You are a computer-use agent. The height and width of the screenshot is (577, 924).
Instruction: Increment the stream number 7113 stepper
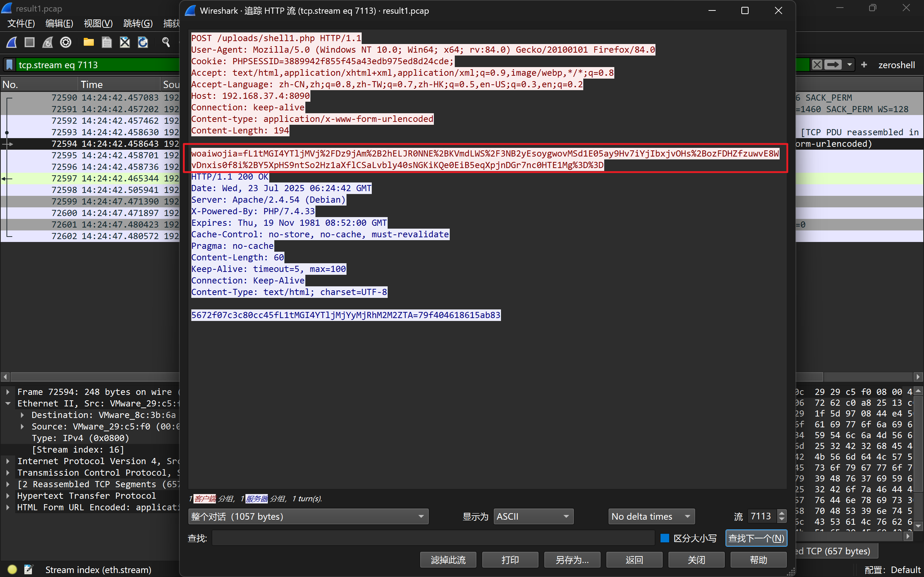pos(781,513)
